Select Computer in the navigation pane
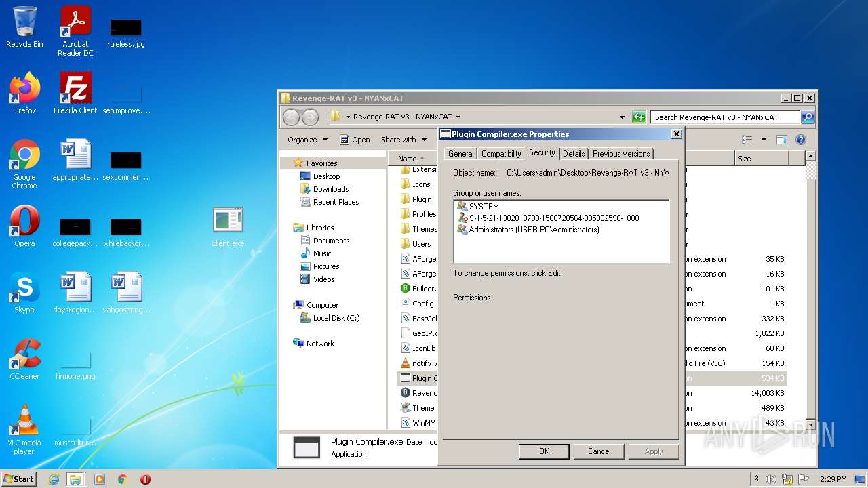Viewport: 868px width, 488px height. coord(322,305)
